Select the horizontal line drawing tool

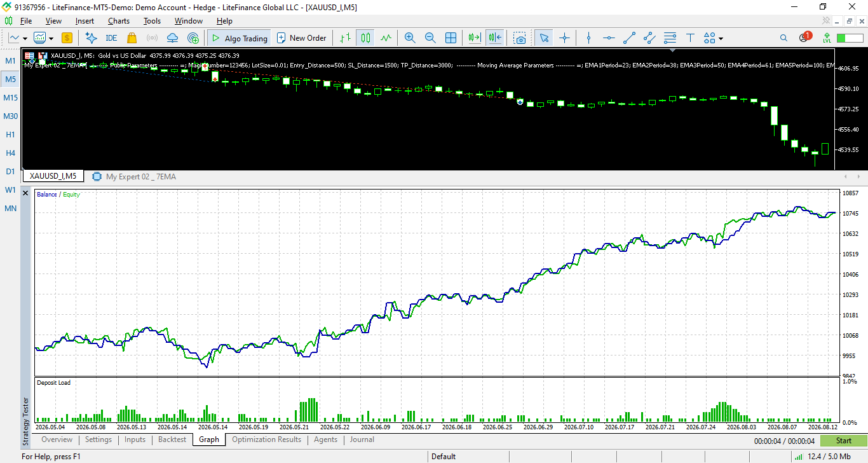(x=609, y=38)
